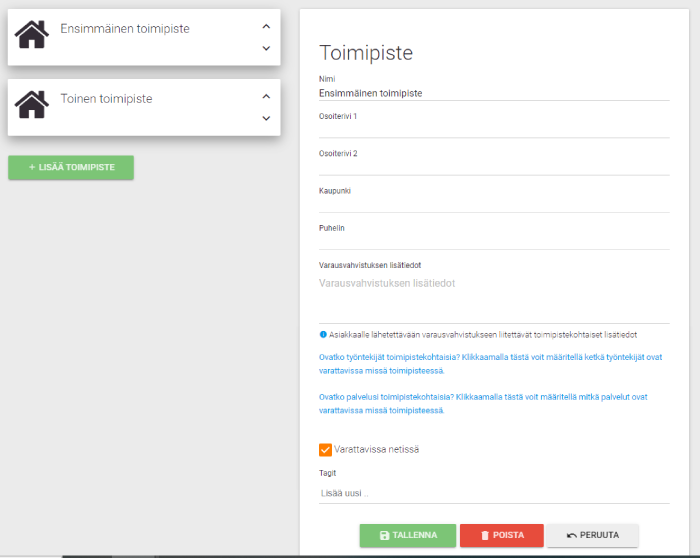The width and height of the screenshot is (700, 558).
Task: Cancel changes with Peruuta button
Action: tap(592, 535)
